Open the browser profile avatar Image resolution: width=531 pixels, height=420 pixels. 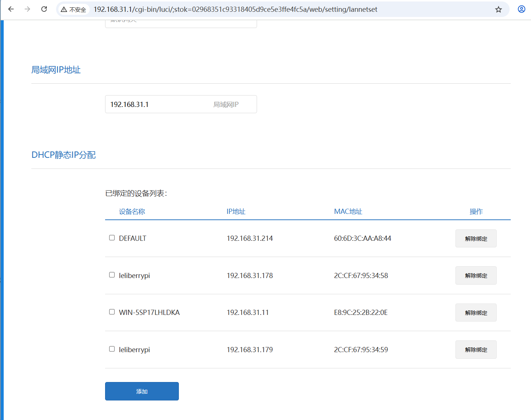pyautogui.click(x=521, y=9)
